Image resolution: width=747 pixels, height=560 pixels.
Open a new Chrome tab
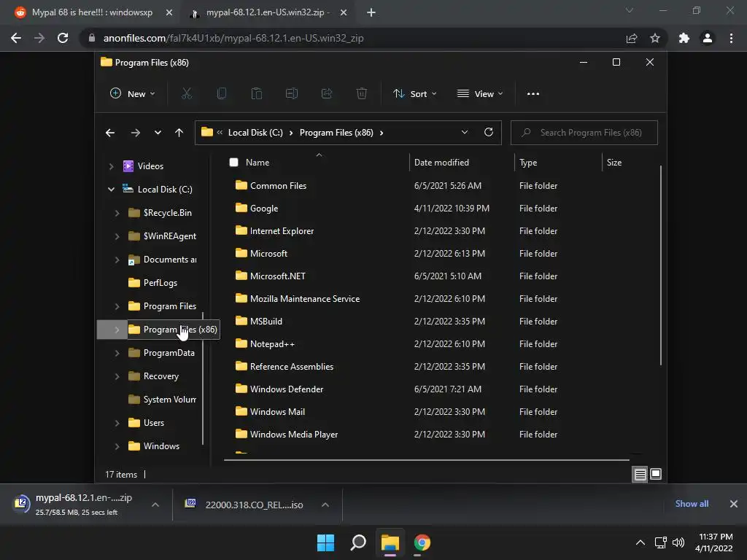(371, 12)
